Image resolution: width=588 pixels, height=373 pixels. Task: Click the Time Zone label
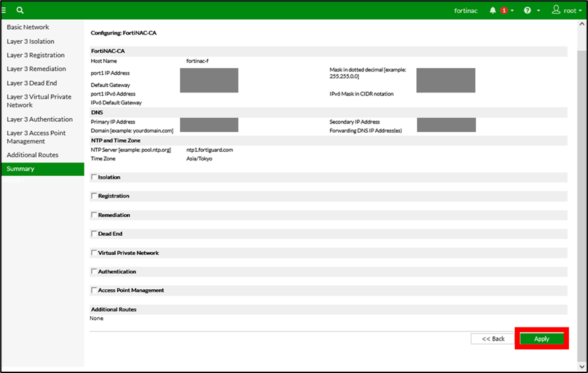point(103,158)
